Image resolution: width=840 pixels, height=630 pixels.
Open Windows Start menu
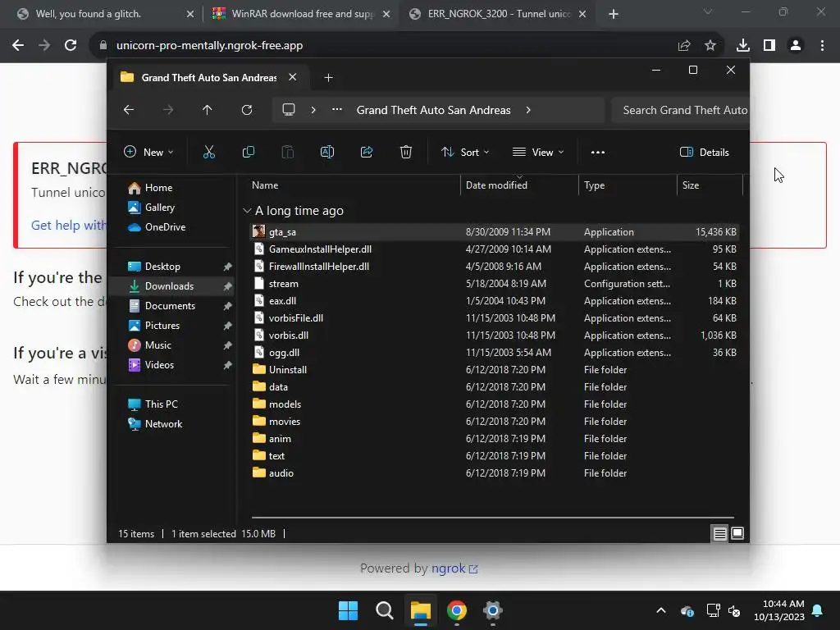coord(348,610)
